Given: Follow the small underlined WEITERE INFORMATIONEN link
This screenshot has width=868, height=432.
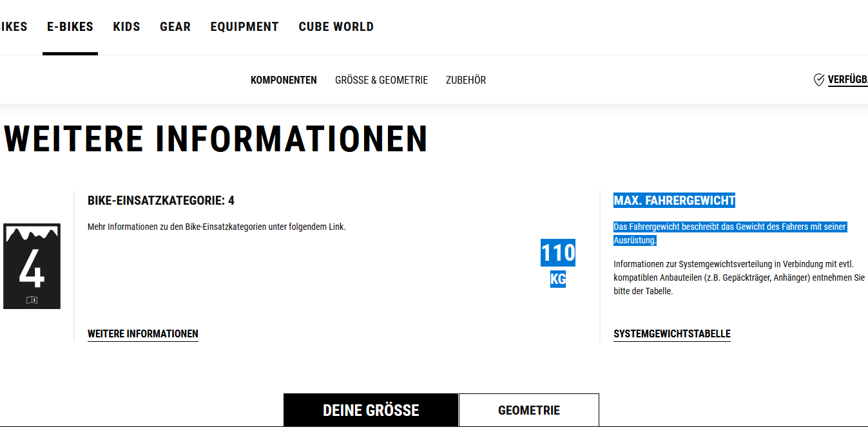Looking at the screenshot, I should (x=142, y=334).
